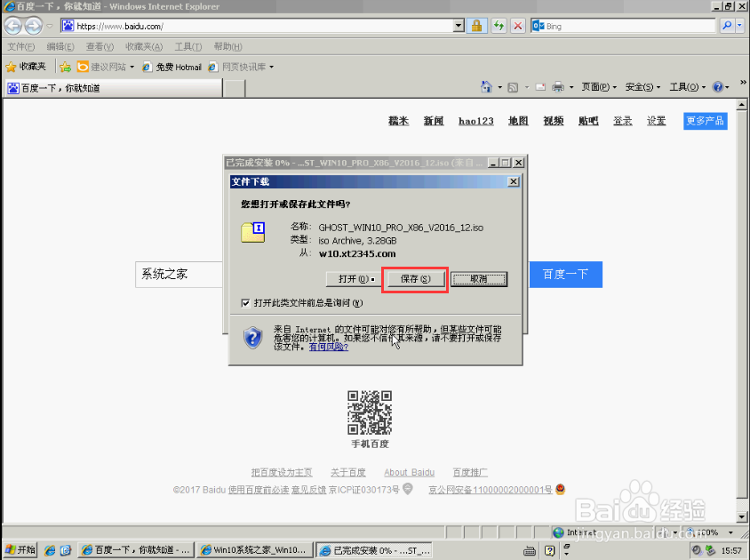Open the 文件(F) menu
The height and width of the screenshot is (560, 750).
(x=21, y=47)
